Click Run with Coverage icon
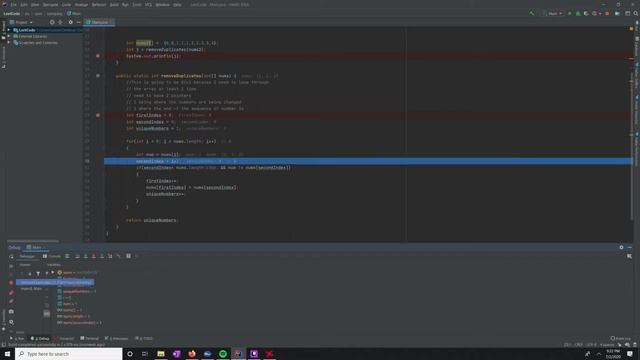Image resolution: width=640 pixels, height=360 pixels. (586, 13)
